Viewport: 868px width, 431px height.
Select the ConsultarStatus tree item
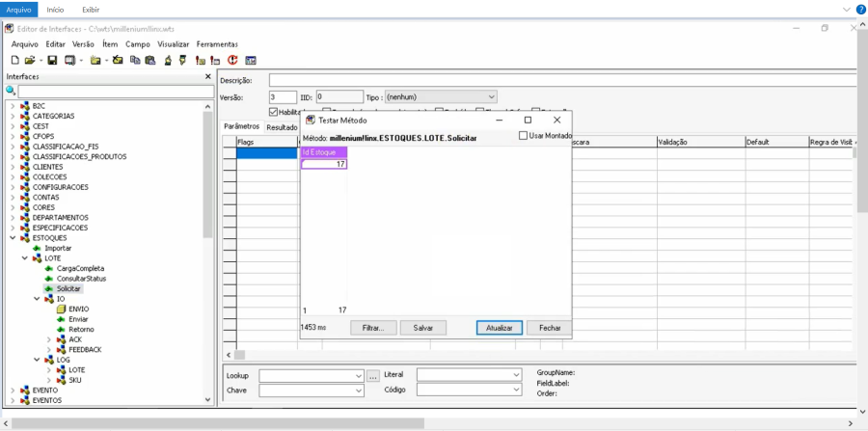81,279
